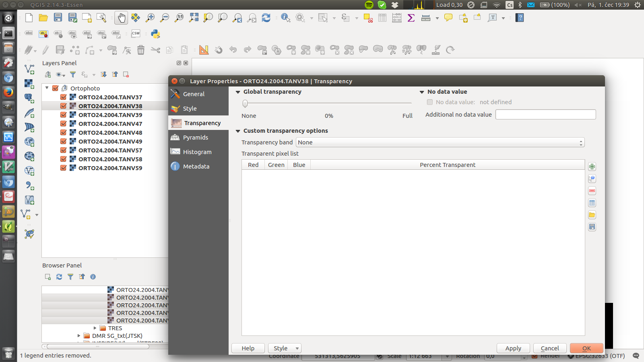644x362 pixels.
Task: Click the Spotify tray indicator
Action: 369,5
